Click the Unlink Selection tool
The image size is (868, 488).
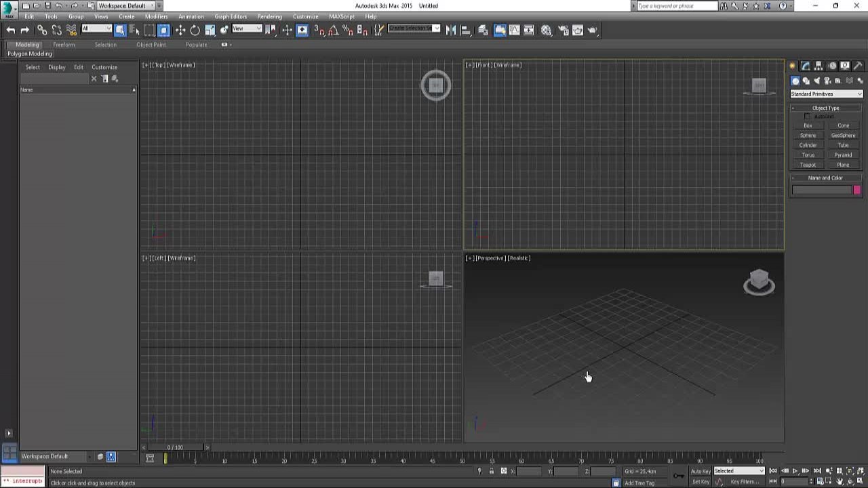coord(57,30)
